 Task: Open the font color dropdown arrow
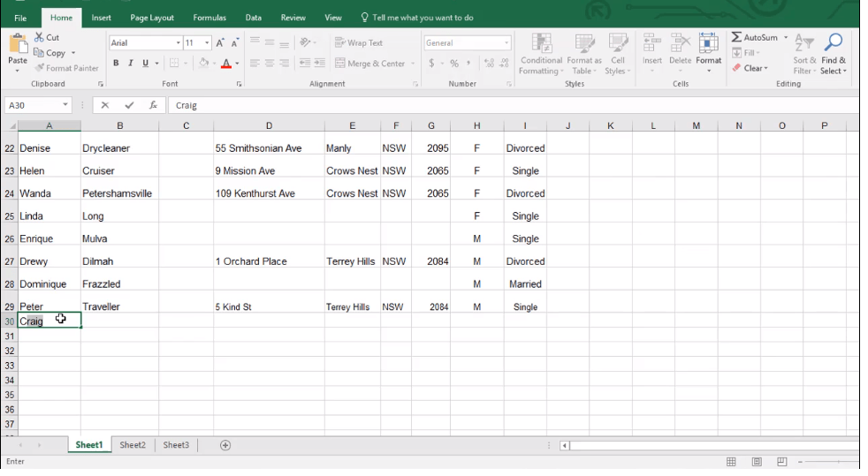click(237, 64)
